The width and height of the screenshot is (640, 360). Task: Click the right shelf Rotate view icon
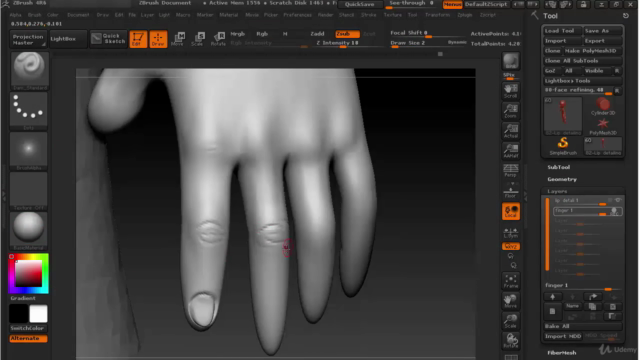point(511,341)
